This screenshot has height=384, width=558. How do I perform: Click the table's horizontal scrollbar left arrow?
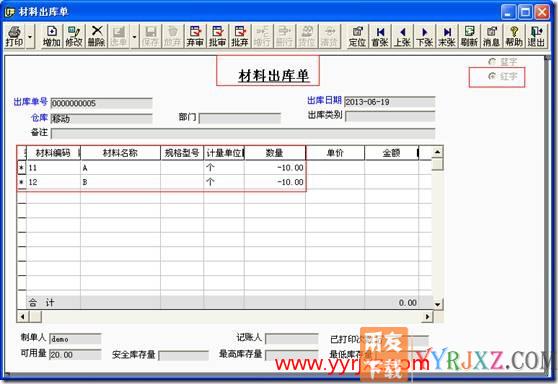click(x=23, y=316)
